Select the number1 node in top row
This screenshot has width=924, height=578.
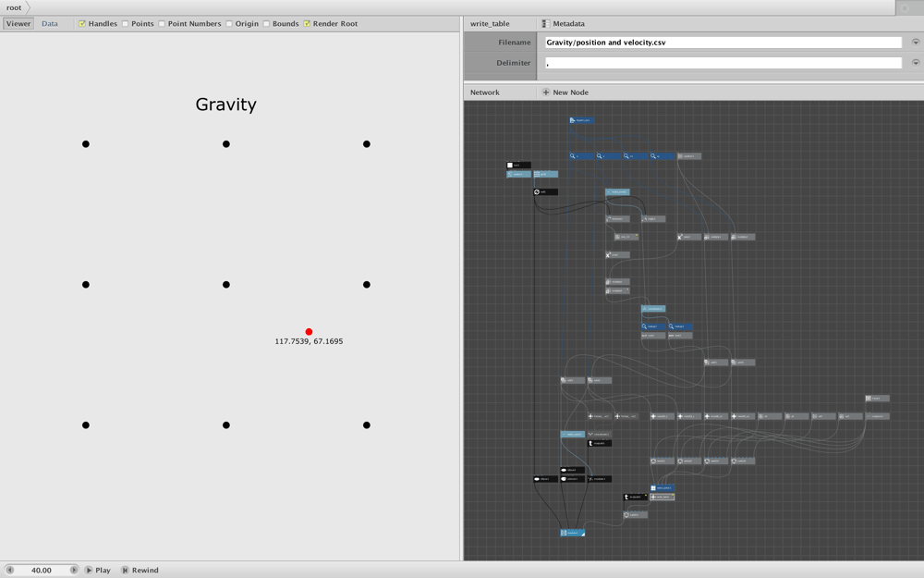point(689,156)
